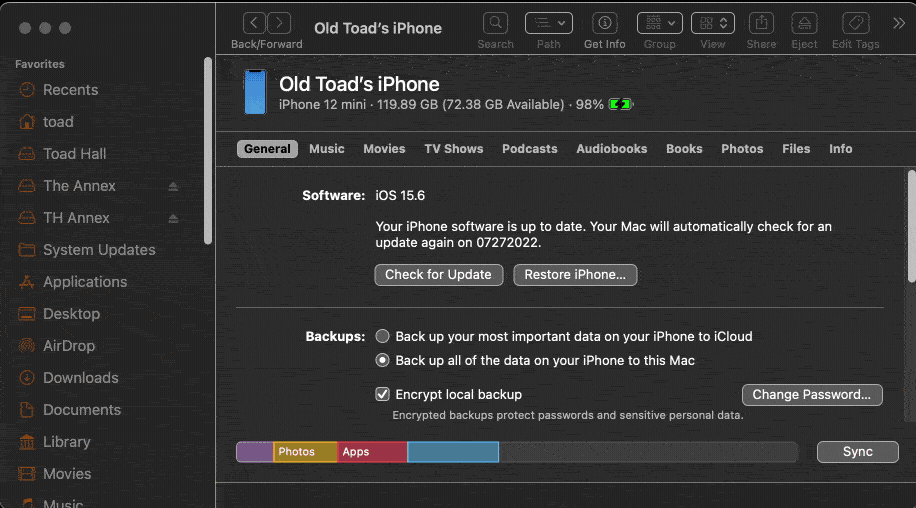Open Downloads in the sidebar
Screen dimensions: 916x508
[x=81, y=378]
